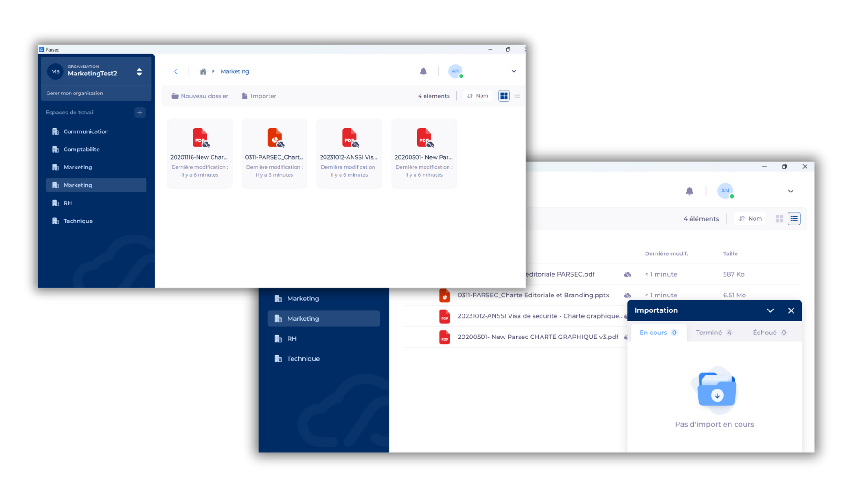Click the notification bell in front window
The image size is (868, 488).
pyautogui.click(x=423, y=71)
